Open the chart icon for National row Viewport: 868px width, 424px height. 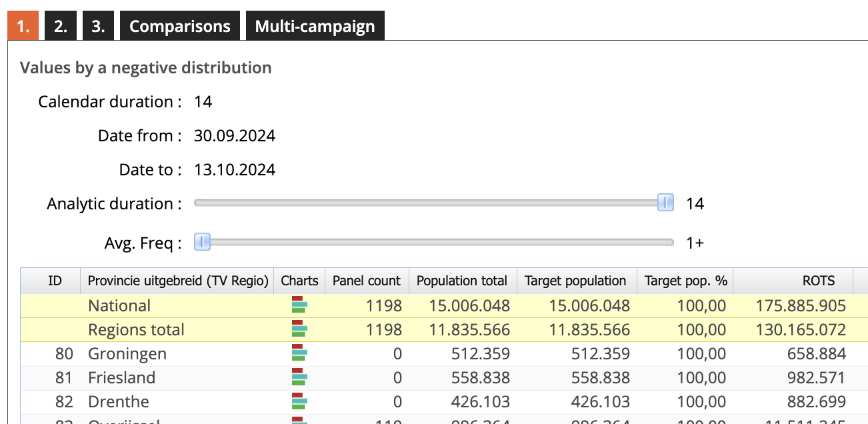point(299,306)
